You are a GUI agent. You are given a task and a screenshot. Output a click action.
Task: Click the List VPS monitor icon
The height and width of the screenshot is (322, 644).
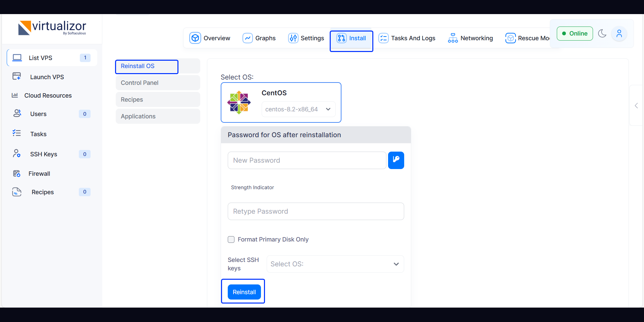pos(17,58)
